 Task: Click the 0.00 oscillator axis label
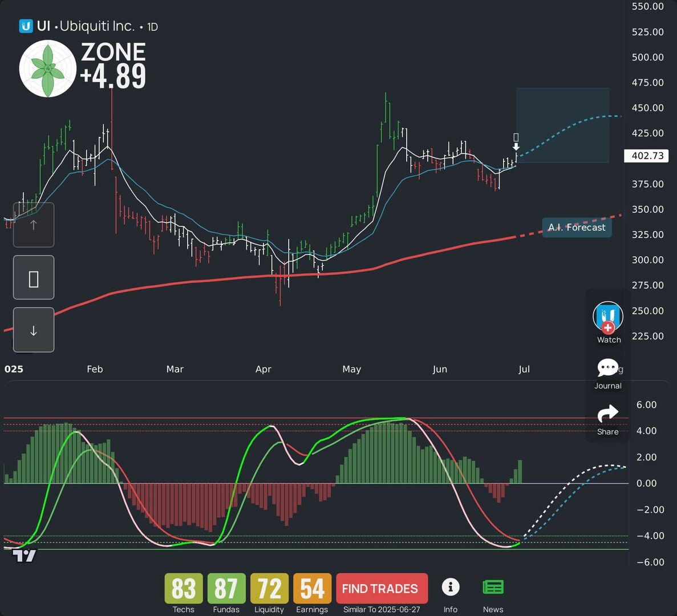coord(646,483)
